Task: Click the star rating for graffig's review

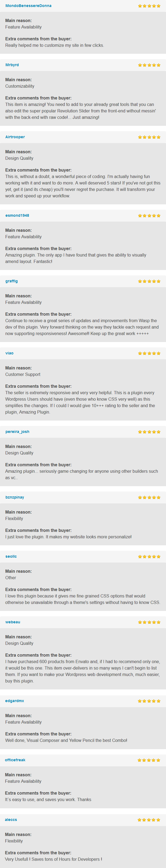Action: 149,281
